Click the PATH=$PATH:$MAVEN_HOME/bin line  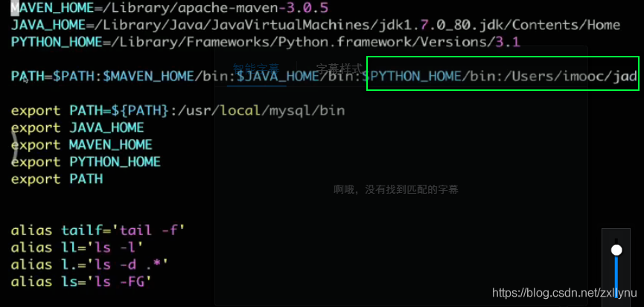pyautogui.click(x=324, y=77)
